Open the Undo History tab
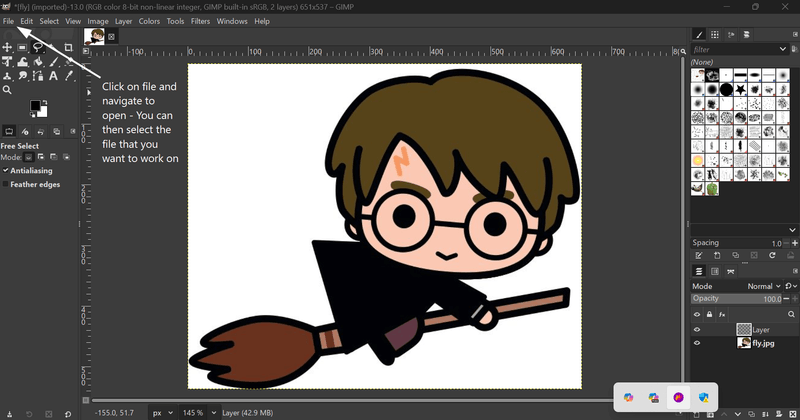800x420 pixels. click(41, 132)
